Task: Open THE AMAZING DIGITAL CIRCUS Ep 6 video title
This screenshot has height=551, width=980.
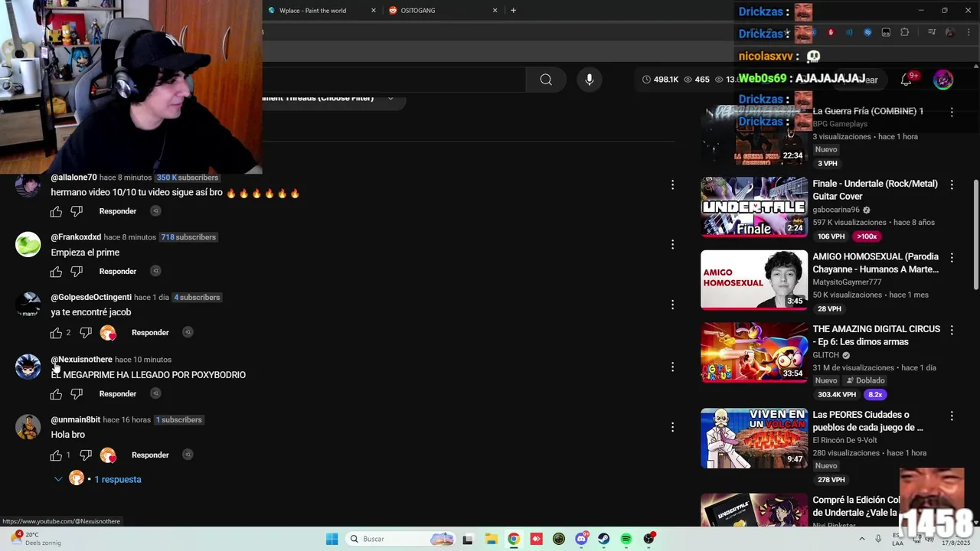Action: coord(876,335)
